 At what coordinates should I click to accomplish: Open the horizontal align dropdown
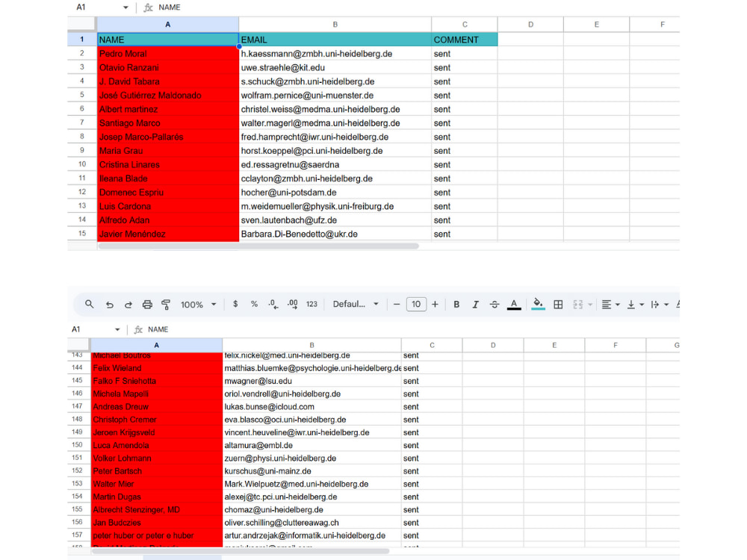tap(610, 305)
